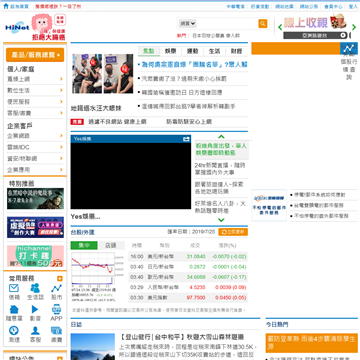The height and width of the screenshot is (360, 360).
Task: Click the green left arrow of 線上收視 banner
Action: click(280, 27)
